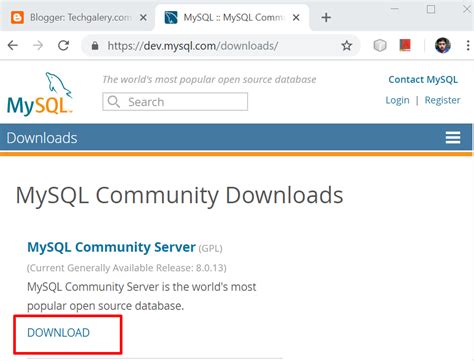Open the Chrome three-dot menu
Image resolution: width=474 pixels, height=361 pixels.
point(468,45)
